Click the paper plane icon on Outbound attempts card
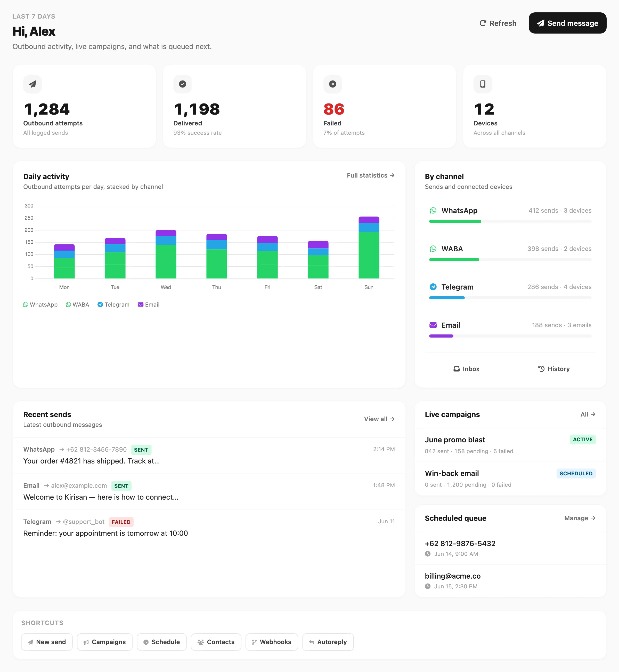Image resolution: width=619 pixels, height=672 pixels. click(32, 84)
